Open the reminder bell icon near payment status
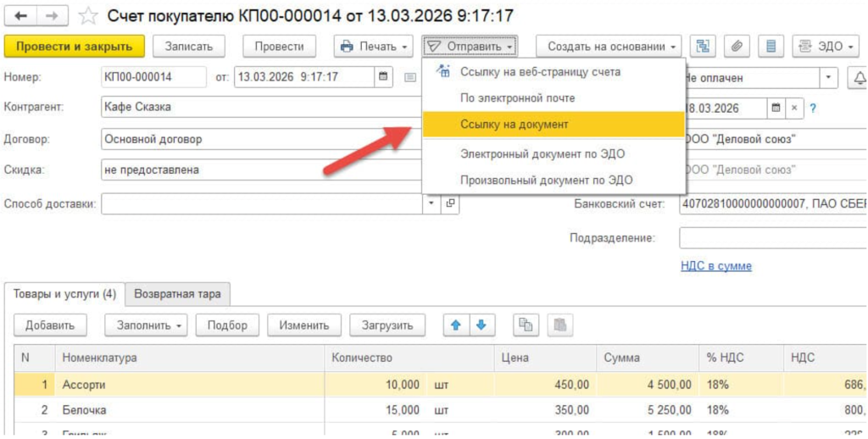Screen dimensions: 868x439 (x=859, y=78)
